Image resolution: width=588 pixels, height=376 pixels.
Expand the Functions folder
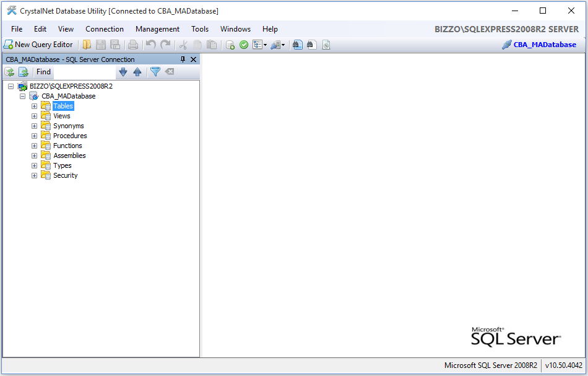click(34, 146)
